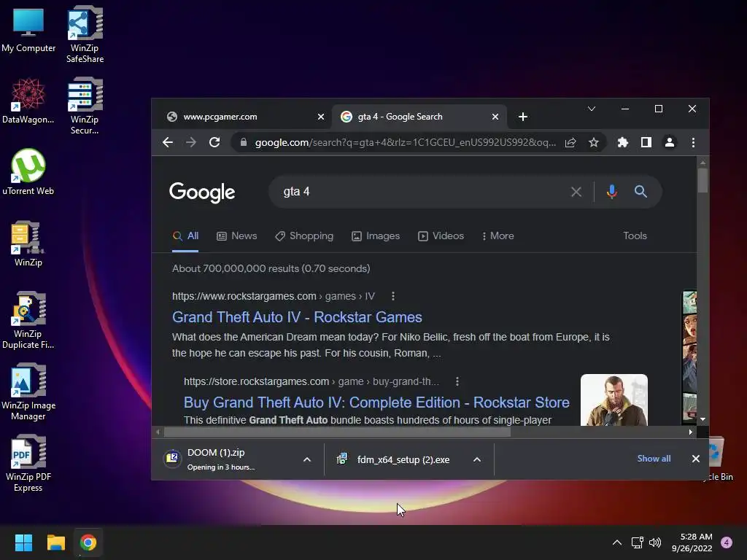Select the All results tab
Viewport: 747px width, 560px height.
(x=185, y=236)
